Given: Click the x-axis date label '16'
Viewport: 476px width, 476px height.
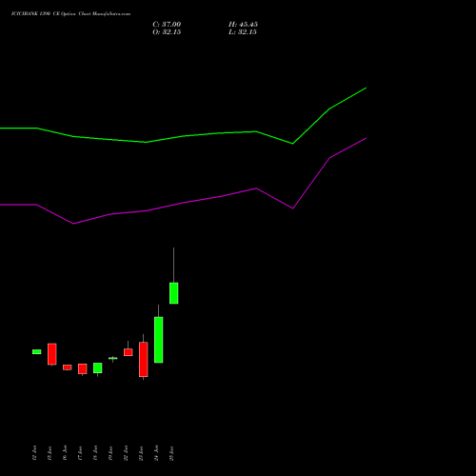Looking at the screenshot, I should pyautogui.click(x=65, y=453).
